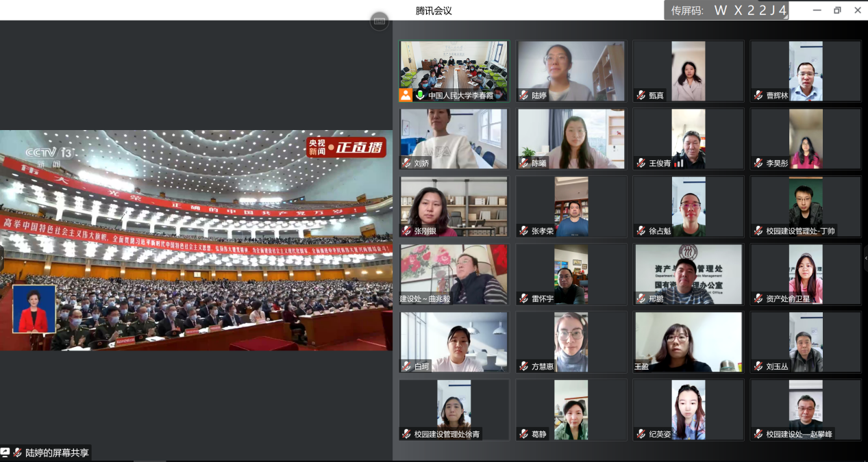Click the muted microphone icon next to 曹辉林

[759, 95]
